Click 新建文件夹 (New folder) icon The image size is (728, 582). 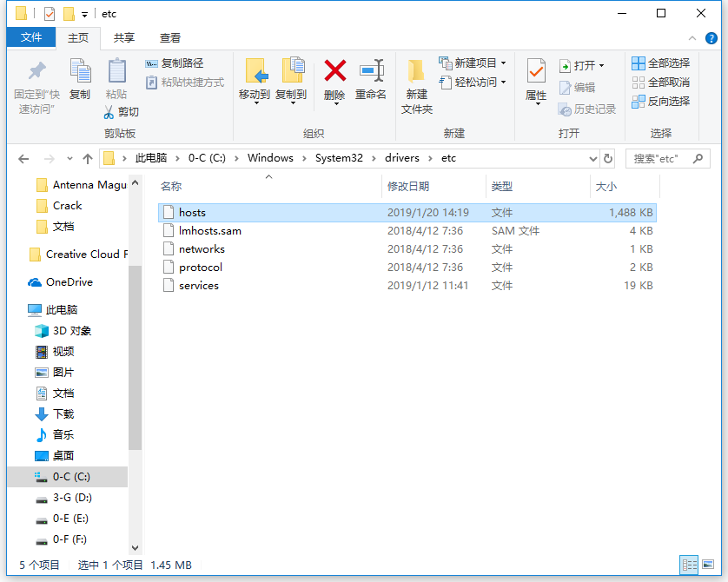[416, 72]
